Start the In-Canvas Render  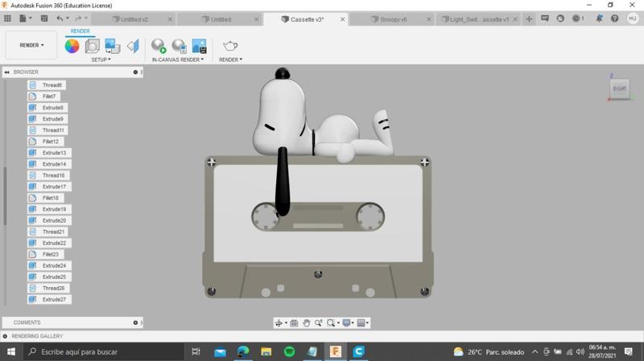coord(159,46)
